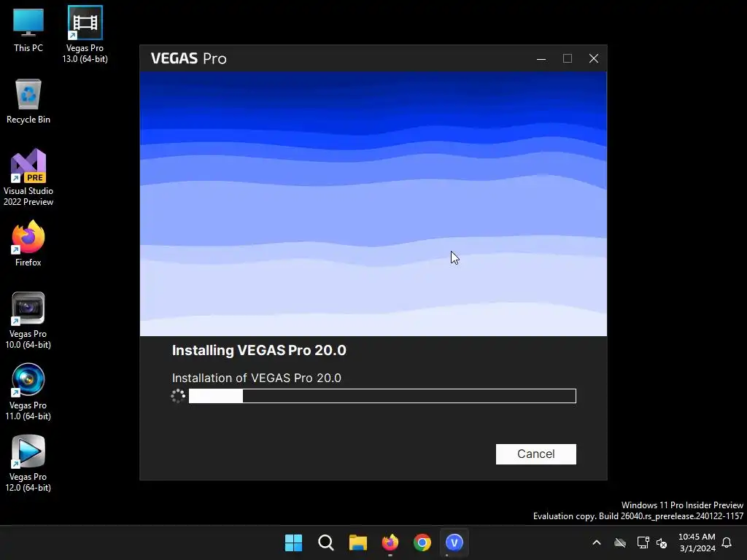Image resolution: width=747 pixels, height=560 pixels.
Task: Select the This PC desktop icon
Action: point(28,31)
